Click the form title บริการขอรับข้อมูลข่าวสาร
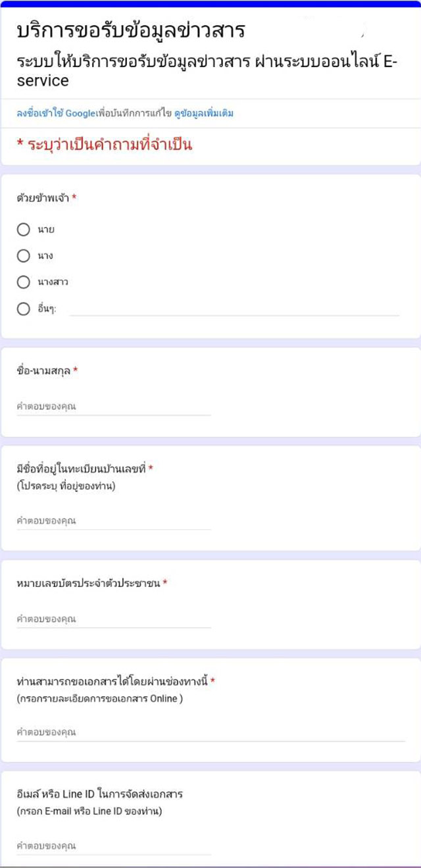Viewport: 421px width, 868px height. pyautogui.click(x=131, y=30)
